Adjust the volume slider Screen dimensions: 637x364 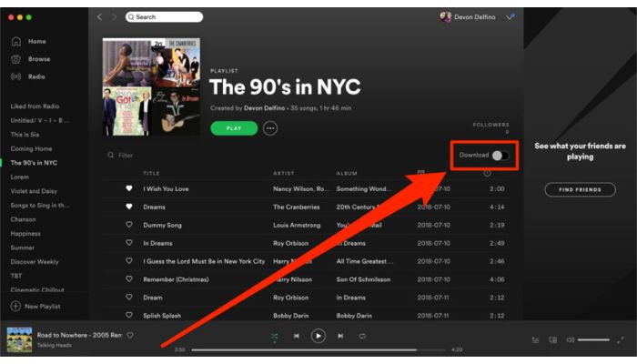click(593, 340)
